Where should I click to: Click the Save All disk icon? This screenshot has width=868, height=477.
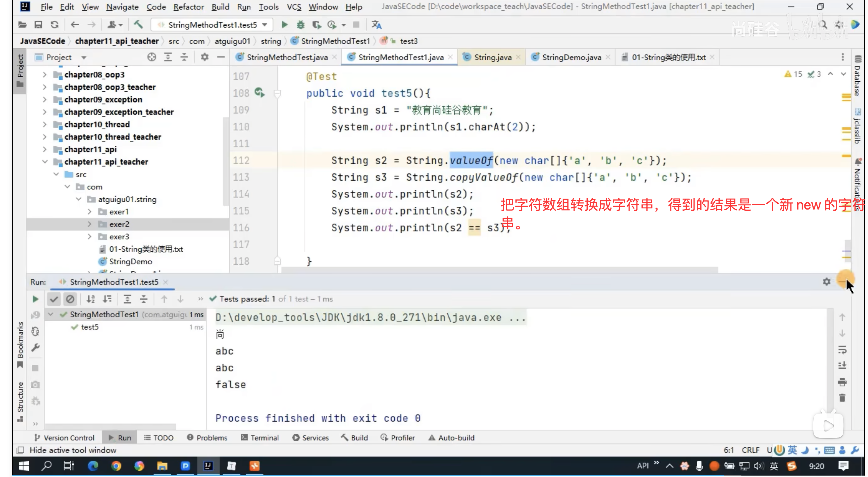coord(38,25)
